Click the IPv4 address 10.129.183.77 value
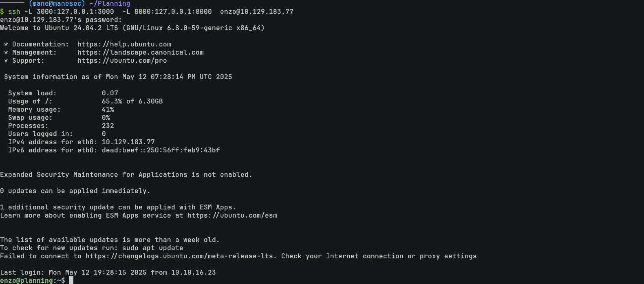Viewport: 644px width, 284px height. point(128,142)
